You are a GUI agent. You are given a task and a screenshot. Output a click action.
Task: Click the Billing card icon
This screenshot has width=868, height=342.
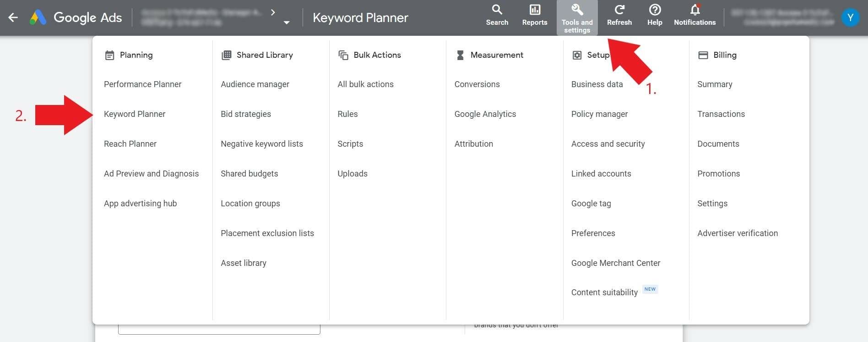tap(703, 55)
